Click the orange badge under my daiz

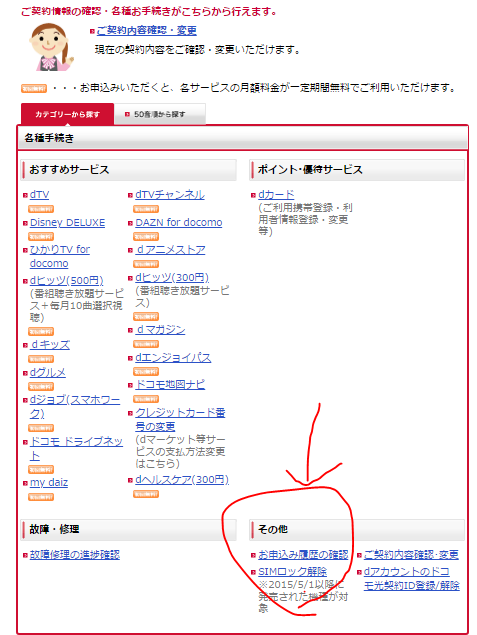coord(41,497)
